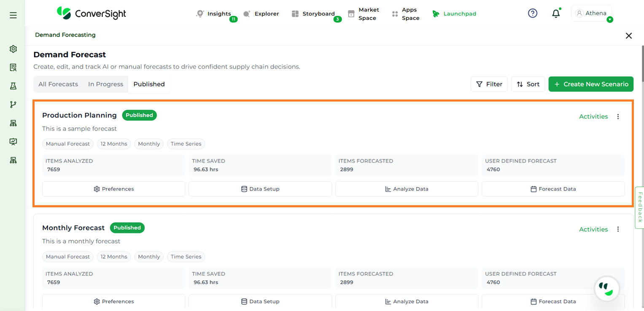The image size is (644, 311).
Task: Click the Create New Scenario button
Action: 591,84
